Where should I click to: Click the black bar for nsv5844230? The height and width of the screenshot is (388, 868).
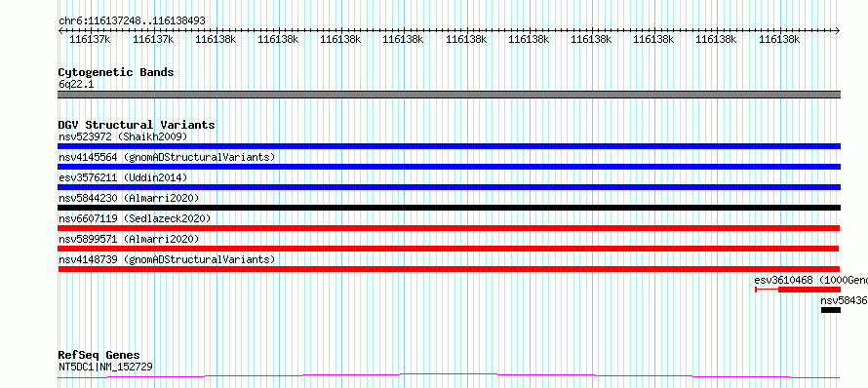coord(449,208)
